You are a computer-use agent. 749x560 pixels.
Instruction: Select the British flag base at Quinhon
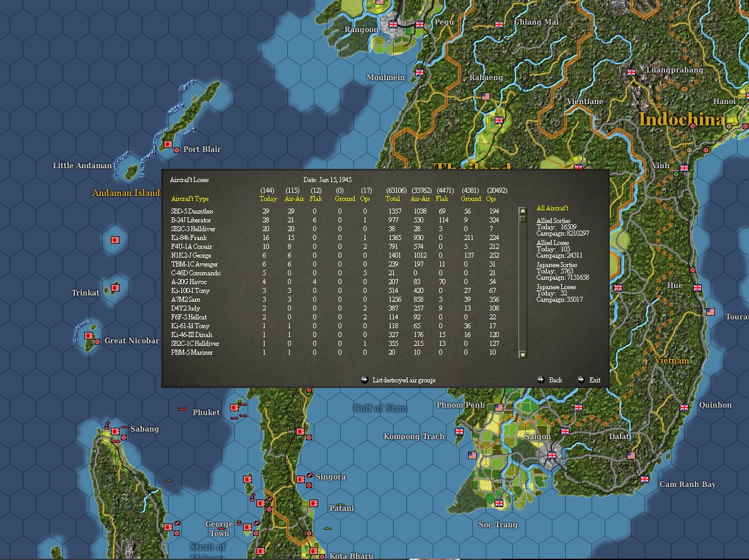pos(684,407)
